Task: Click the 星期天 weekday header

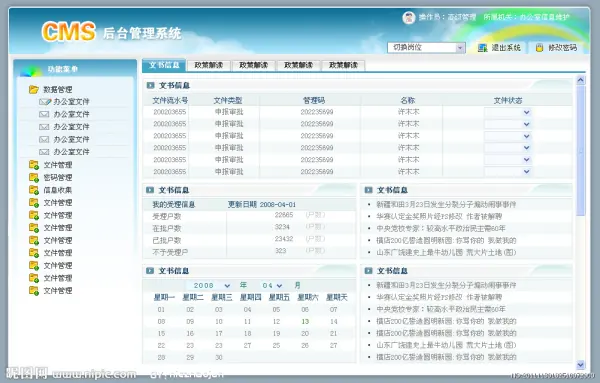Action: 337,297
